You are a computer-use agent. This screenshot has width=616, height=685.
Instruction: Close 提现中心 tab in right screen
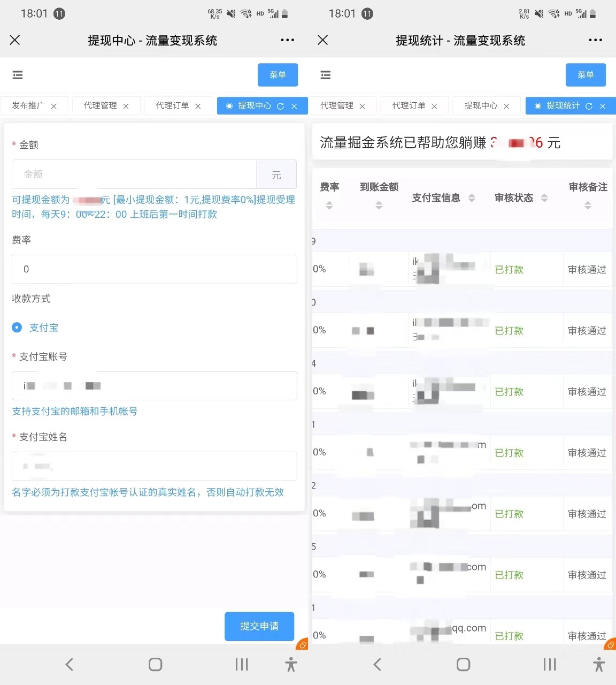point(506,106)
